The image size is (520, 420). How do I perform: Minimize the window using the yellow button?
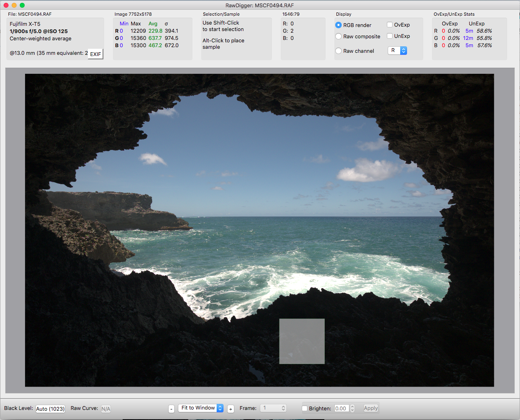(x=14, y=5)
